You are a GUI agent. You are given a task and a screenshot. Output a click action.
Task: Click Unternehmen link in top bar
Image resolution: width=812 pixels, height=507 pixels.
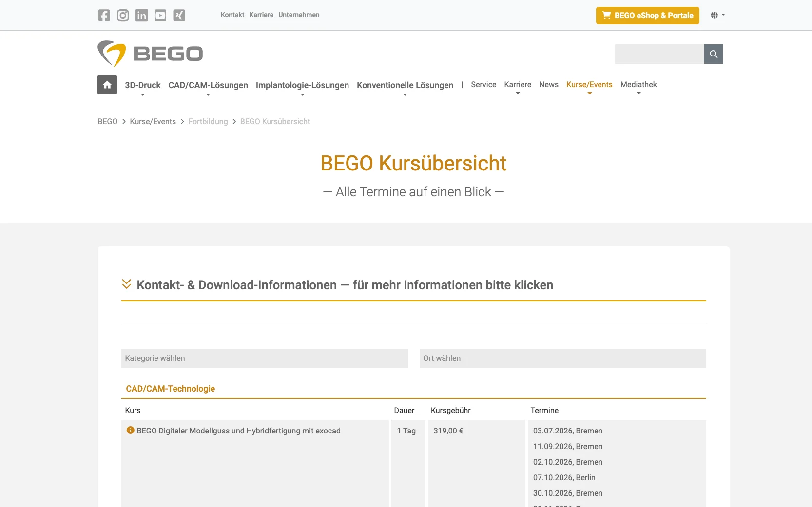click(299, 15)
